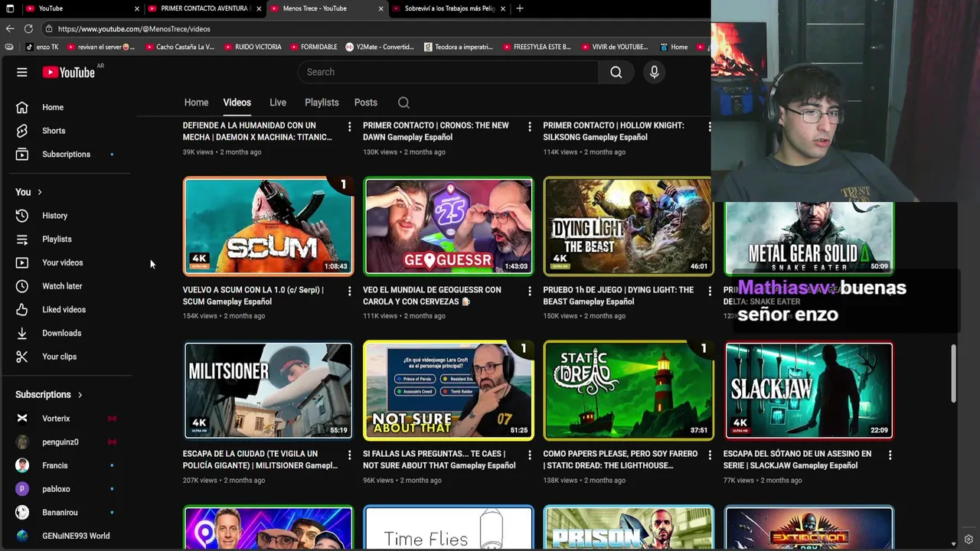This screenshot has height=551, width=980.
Task: Open options menu for NOT SURE ABOUT THAT video
Action: click(x=529, y=455)
